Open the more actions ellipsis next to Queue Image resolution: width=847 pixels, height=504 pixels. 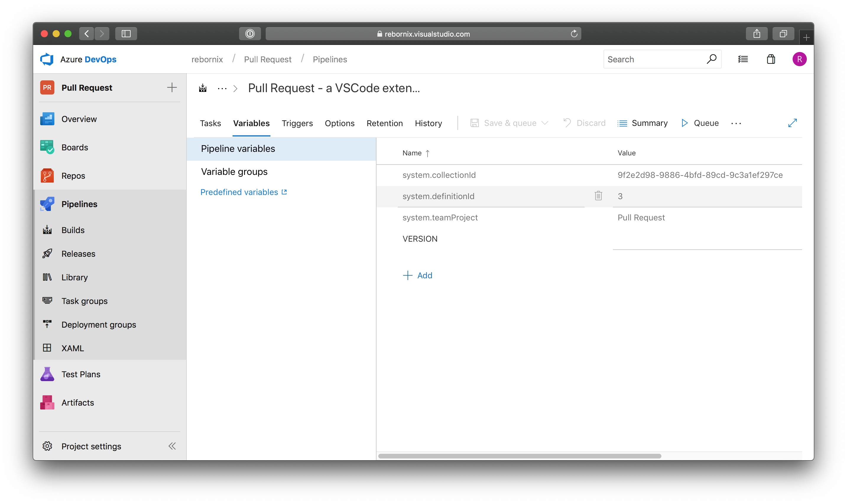click(736, 123)
